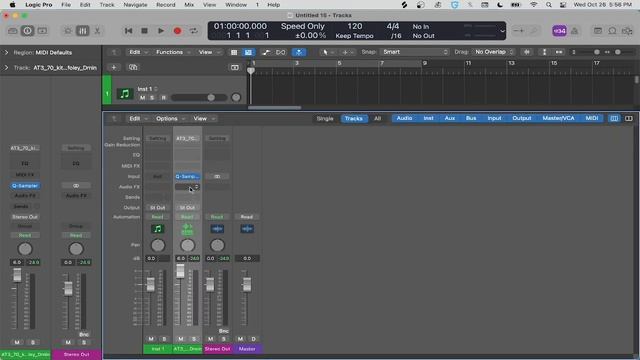
Task: Toggle the MIDI channel strip filter
Action: click(591, 118)
